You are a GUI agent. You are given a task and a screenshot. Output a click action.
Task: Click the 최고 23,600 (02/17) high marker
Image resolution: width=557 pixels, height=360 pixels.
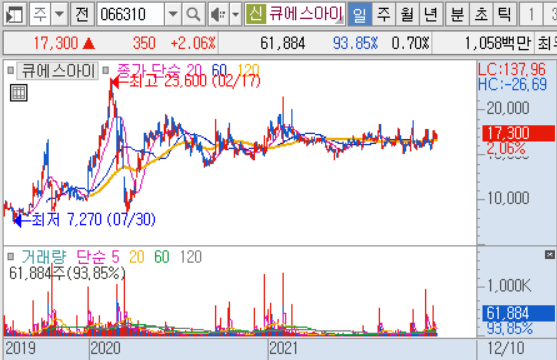coord(185,81)
